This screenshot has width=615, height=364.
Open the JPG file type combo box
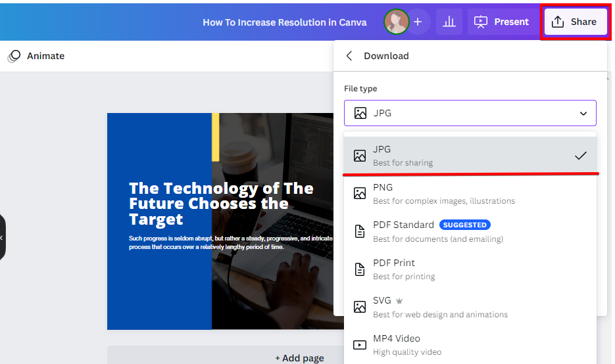470,113
